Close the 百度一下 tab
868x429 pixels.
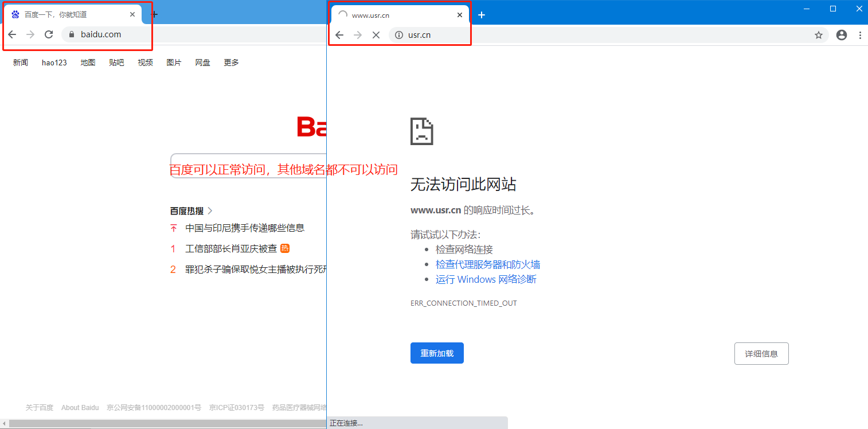click(132, 14)
